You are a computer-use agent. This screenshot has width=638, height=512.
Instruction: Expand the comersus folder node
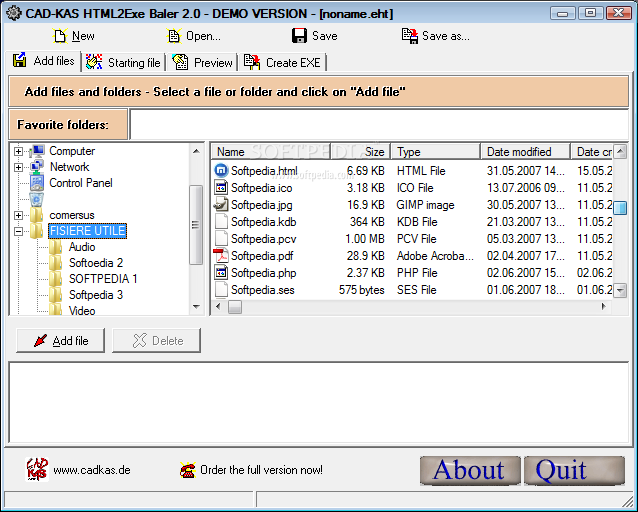[18, 215]
